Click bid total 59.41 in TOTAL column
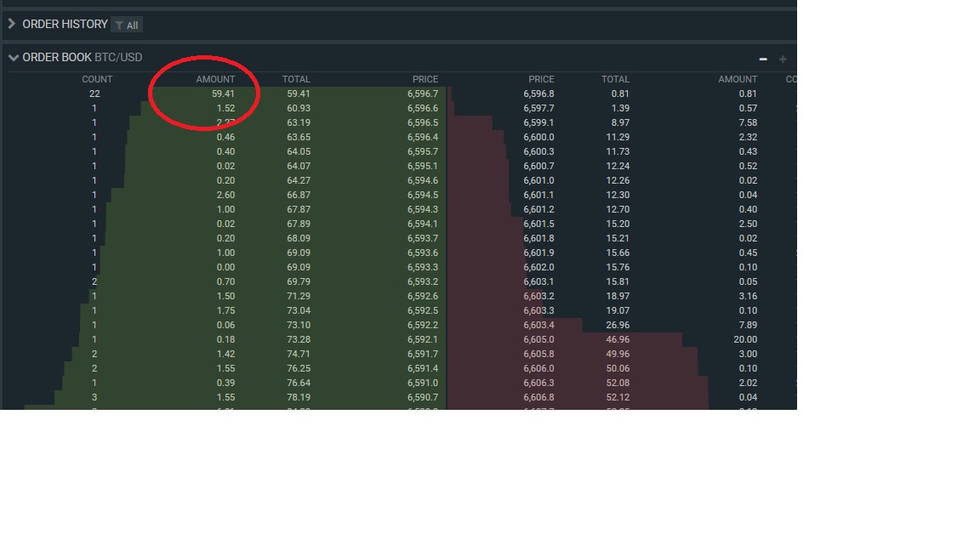Image resolution: width=980 pixels, height=551 pixels. point(299,94)
